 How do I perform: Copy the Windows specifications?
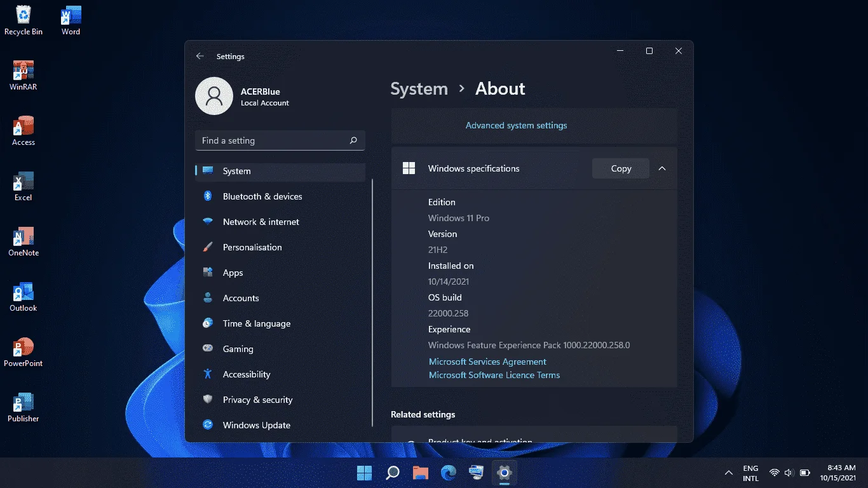pyautogui.click(x=621, y=168)
